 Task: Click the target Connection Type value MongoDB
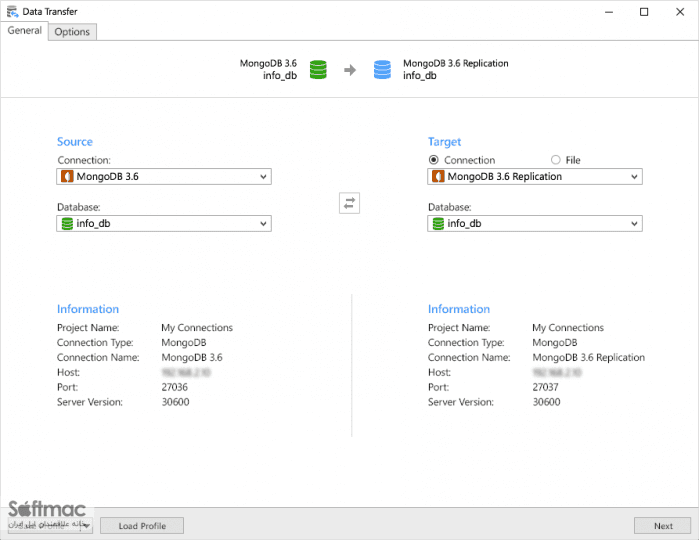point(555,343)
